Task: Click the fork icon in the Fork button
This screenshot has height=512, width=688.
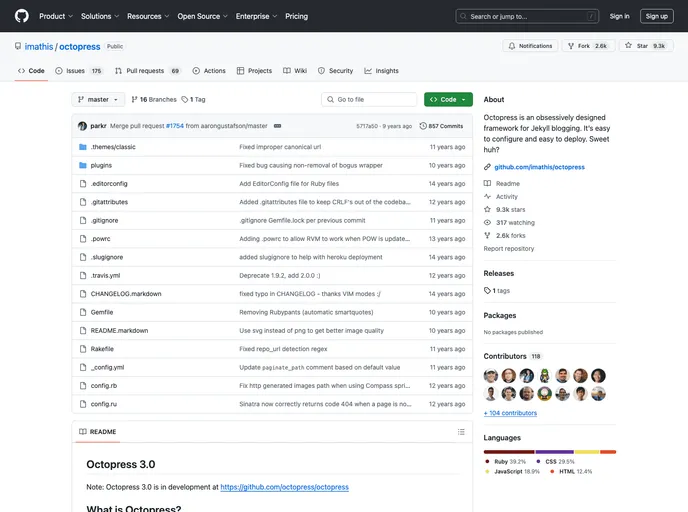Action: tap(570, 46)
